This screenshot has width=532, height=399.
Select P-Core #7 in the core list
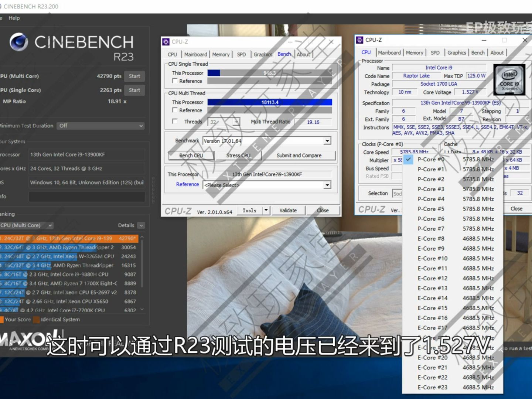(453, 229)
